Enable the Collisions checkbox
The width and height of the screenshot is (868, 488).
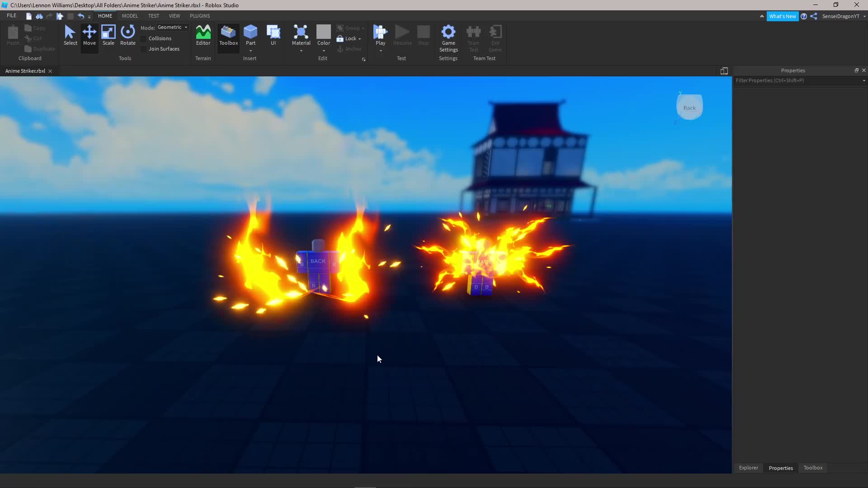[x=143, y=38]
